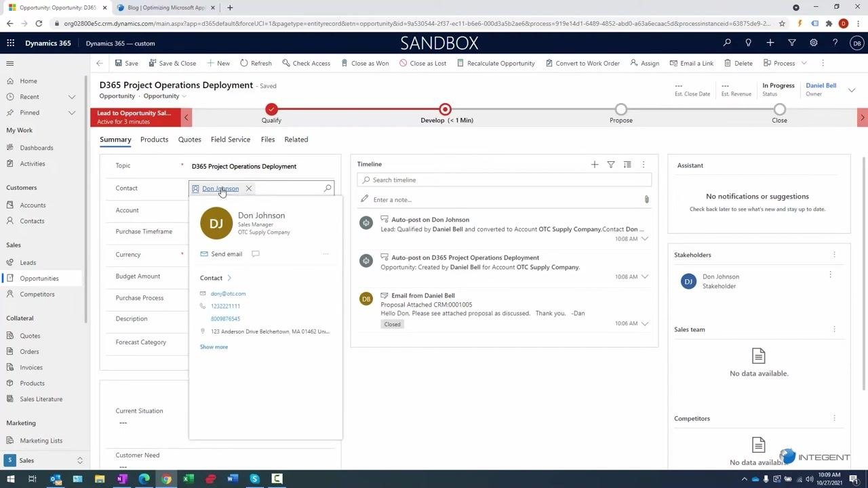
Task: Expand the Auto-post on Don Johnson entry
Action: (x=644, y=239)
